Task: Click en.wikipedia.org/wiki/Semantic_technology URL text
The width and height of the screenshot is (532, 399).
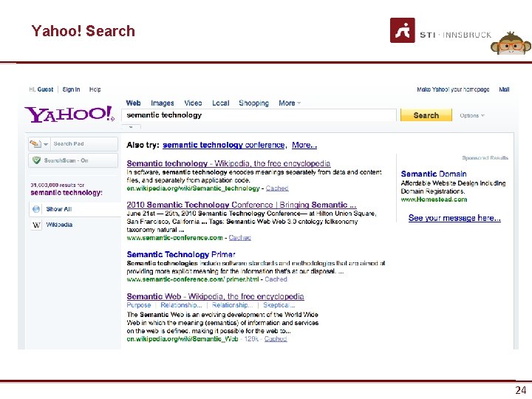Action: [193, 188]
